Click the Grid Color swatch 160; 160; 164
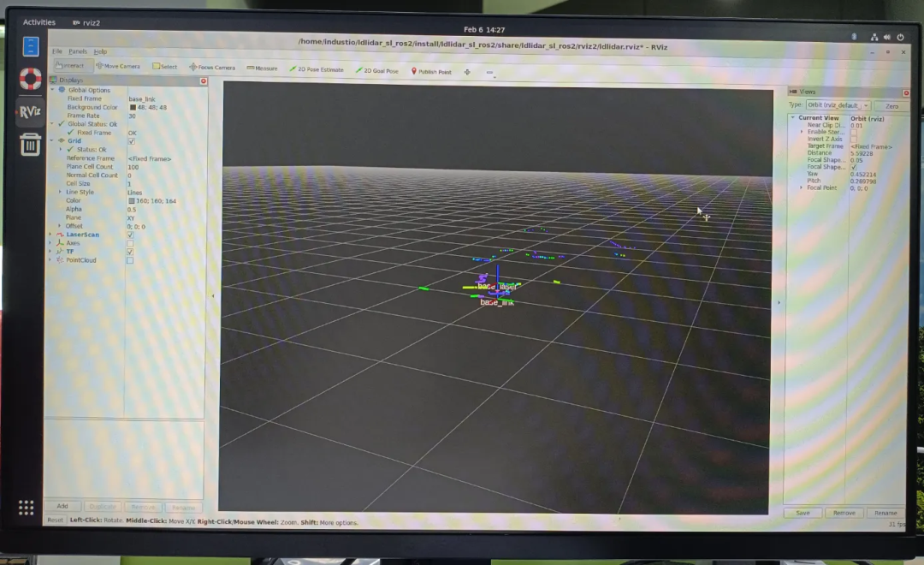 tap(132, 201)
